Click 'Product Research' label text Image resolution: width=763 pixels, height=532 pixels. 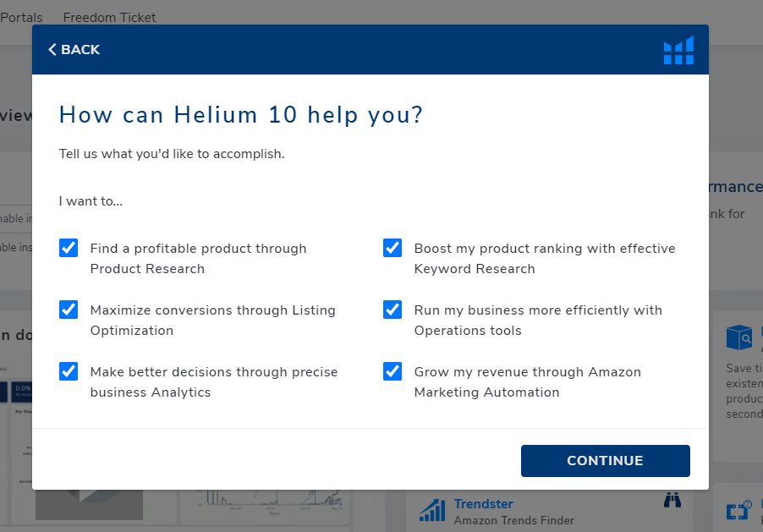147,269
